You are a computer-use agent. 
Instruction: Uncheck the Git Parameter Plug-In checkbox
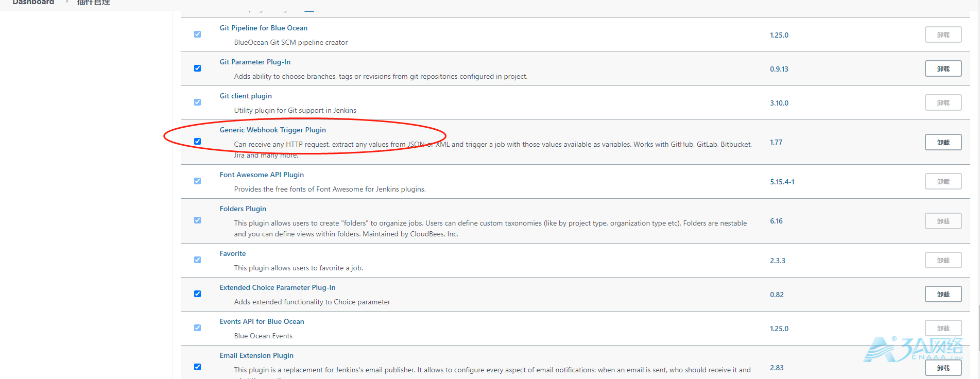pos(197,68)
